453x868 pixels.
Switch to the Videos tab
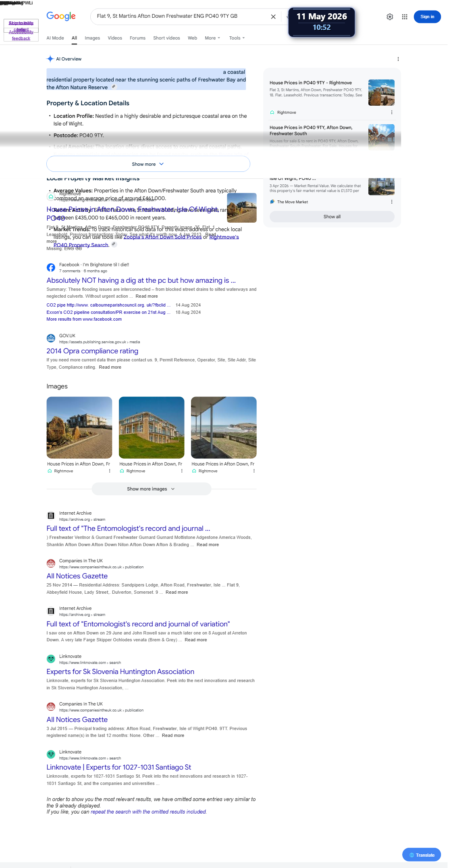pyautogui.click(x=115, y=38)
